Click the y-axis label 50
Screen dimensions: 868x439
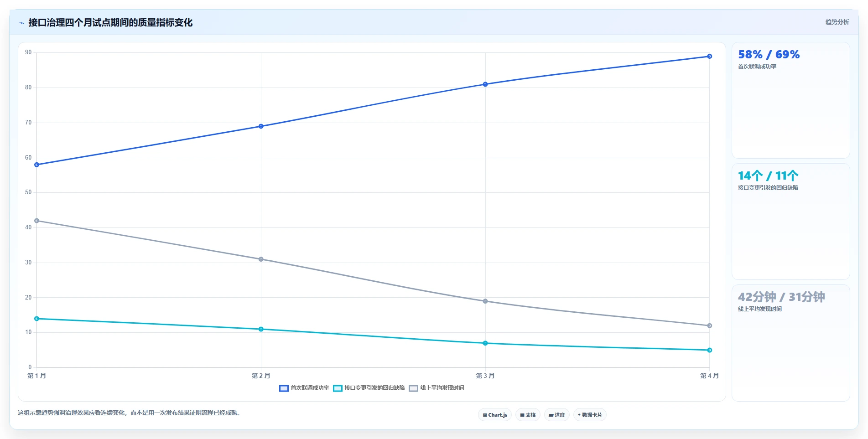pos(28,192)
